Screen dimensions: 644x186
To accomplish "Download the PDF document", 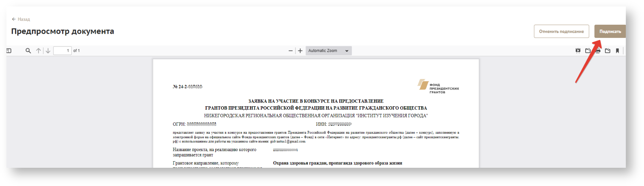I will [x=608, y=51].
